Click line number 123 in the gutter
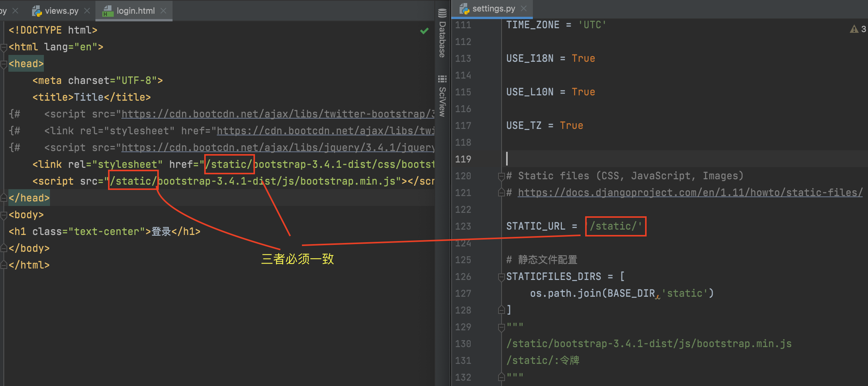The image size is (868, 386). point(463,226)
